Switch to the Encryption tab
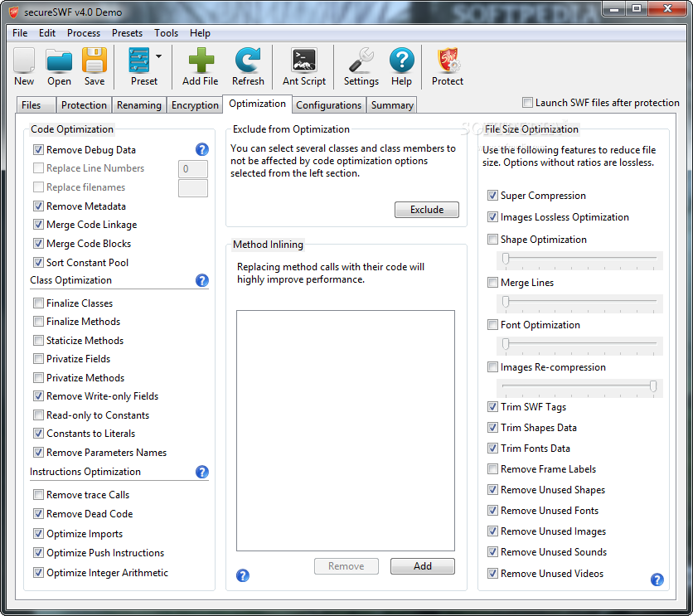693x616 pixels. pos(195,105)
